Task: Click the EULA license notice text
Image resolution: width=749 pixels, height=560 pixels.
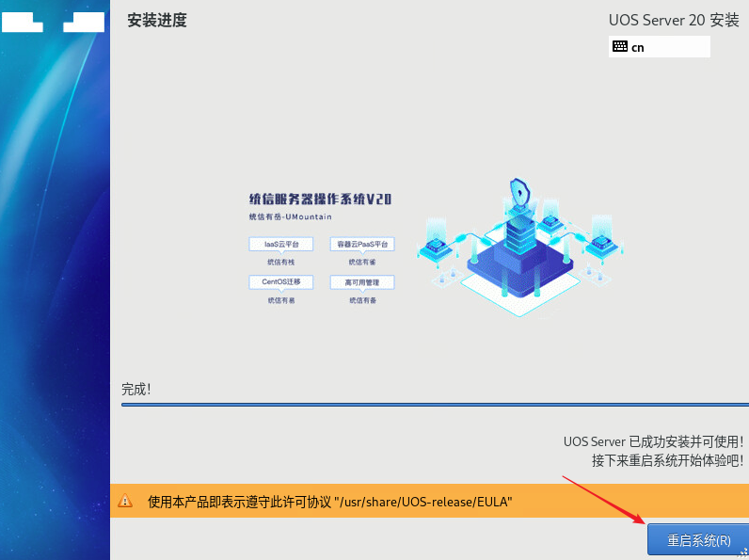Action: coord(330,502)
